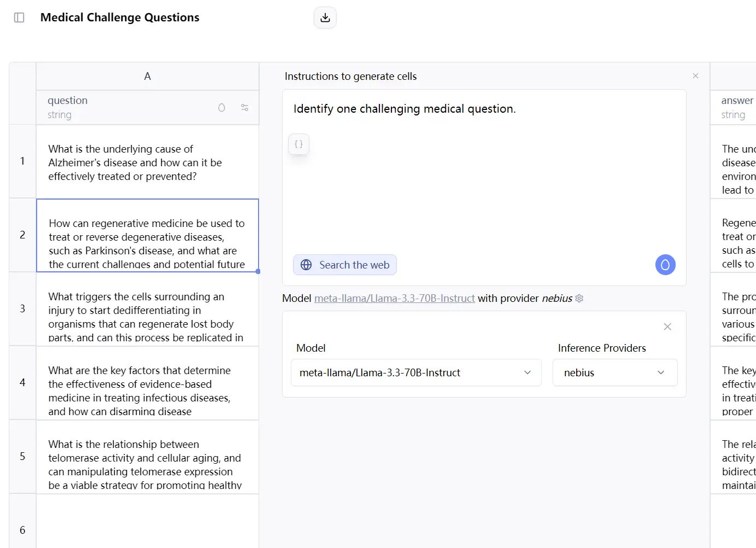Expand the Inference Providers dropdown
756x548 pixels.
pos(615,372)
